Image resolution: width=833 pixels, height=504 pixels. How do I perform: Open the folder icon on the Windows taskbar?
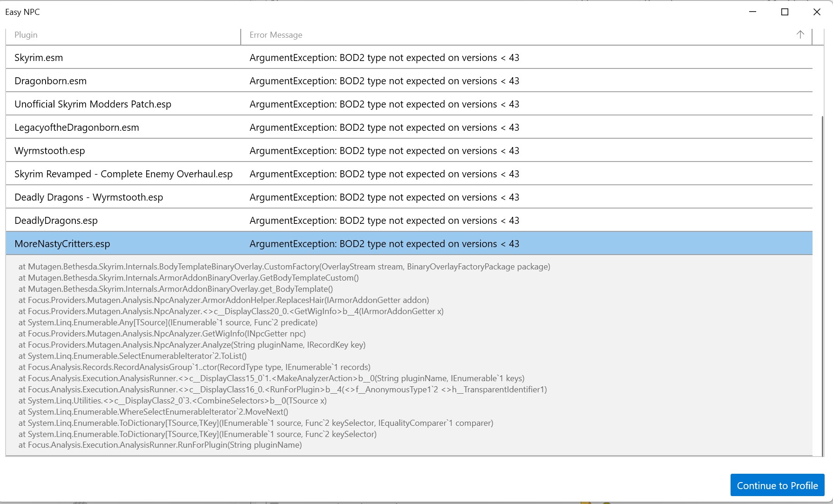click(x=587, y=503)
